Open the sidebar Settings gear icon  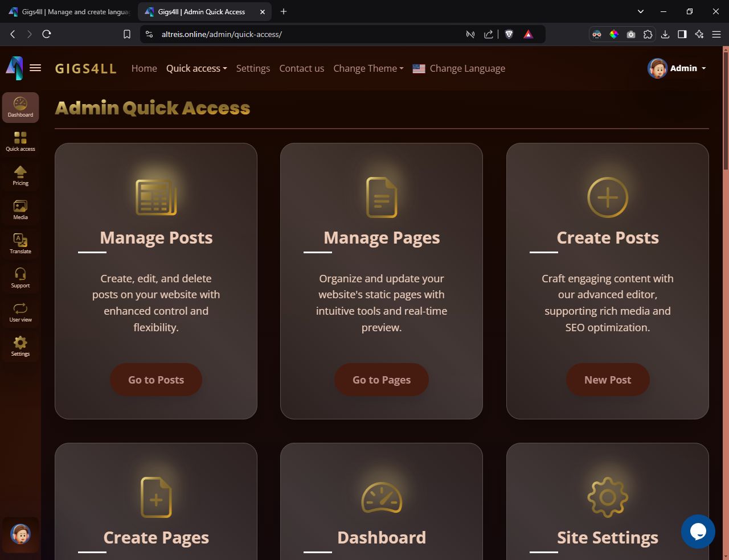point(21,346)
